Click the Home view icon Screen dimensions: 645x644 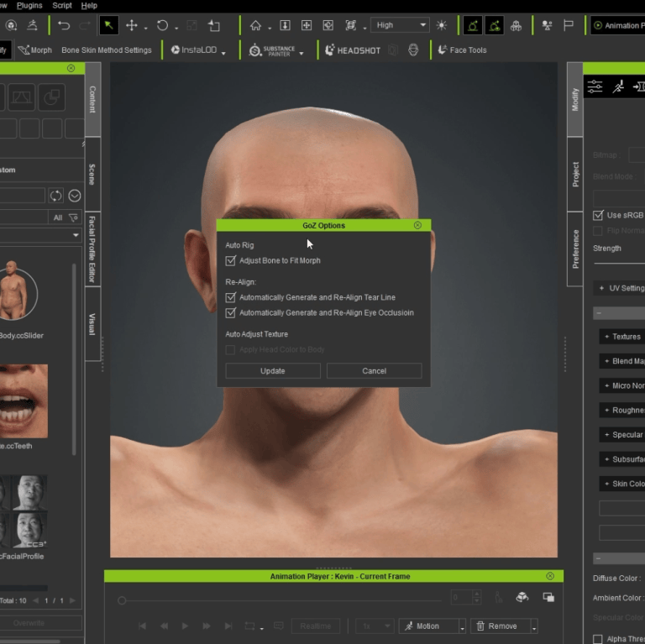click(x=255, y=25)
